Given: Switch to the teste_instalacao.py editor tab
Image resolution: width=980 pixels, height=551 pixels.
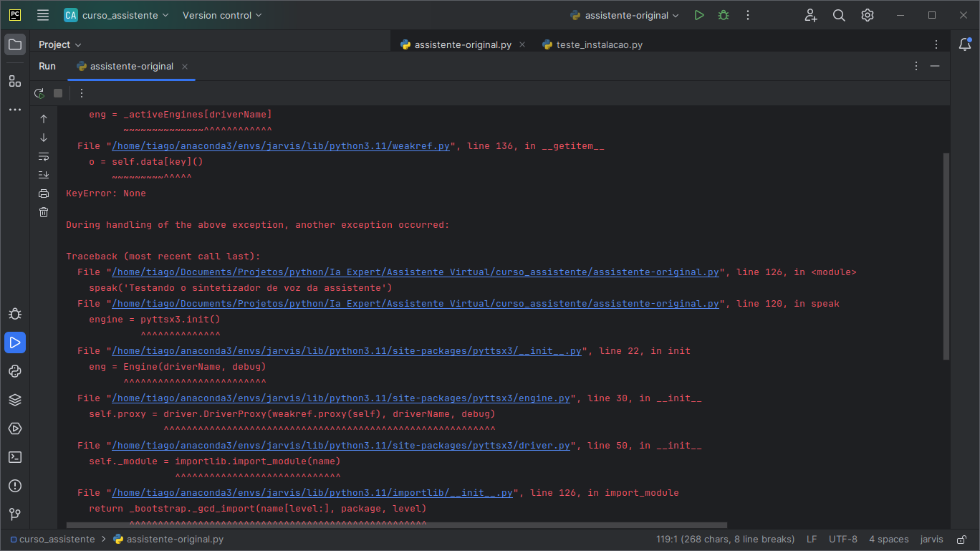Looking at the screenshot, I should pos(592,44).
